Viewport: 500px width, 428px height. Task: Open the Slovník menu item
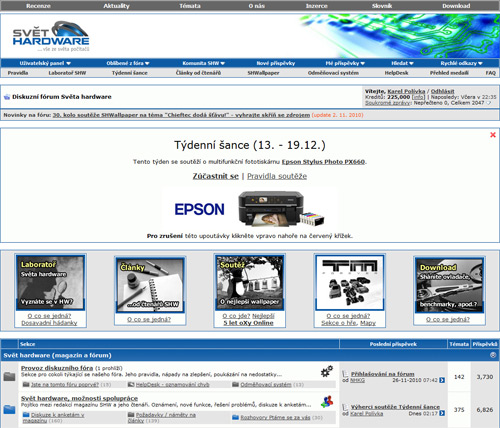[x=382, y=6]
